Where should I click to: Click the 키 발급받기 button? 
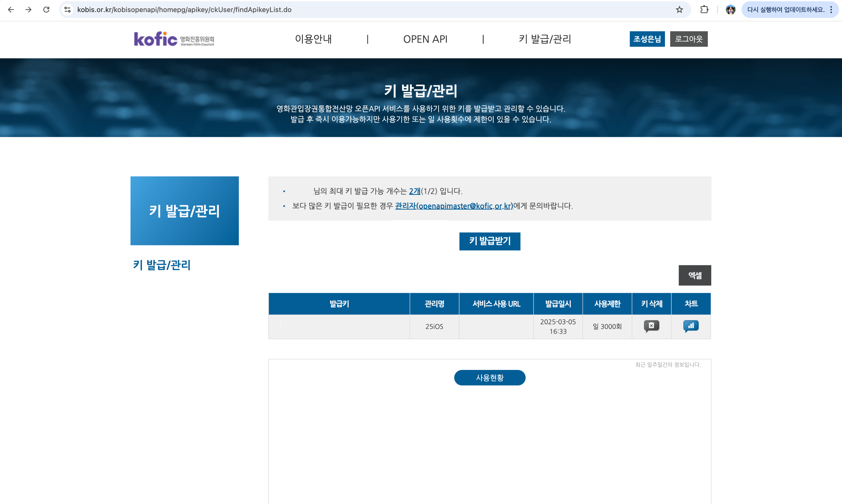(x=490, y=241)
